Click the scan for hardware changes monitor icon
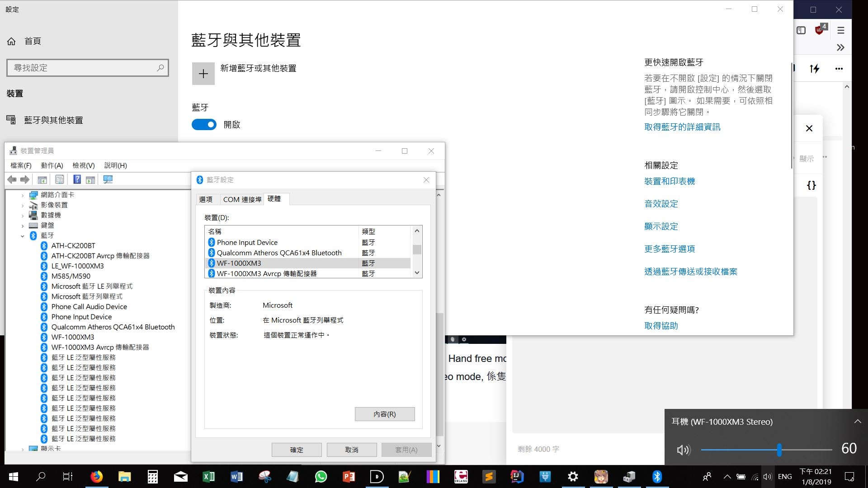868x488 pixels. coord(108,180)
